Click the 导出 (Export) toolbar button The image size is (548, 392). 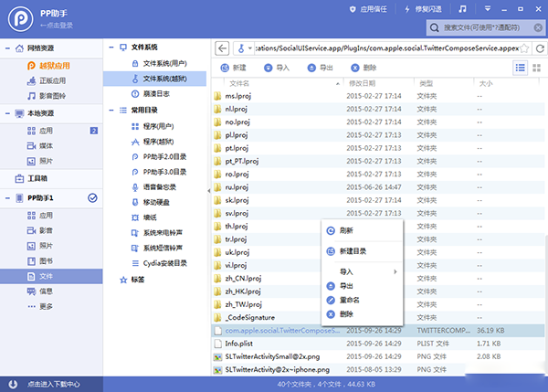click(319, 68)
